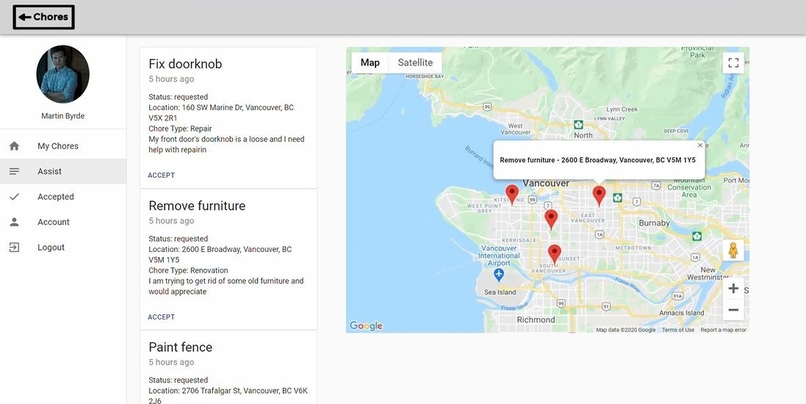Open Martin Byrde's profile picture
The image size is (806, 404).
[x=63, y=74]
